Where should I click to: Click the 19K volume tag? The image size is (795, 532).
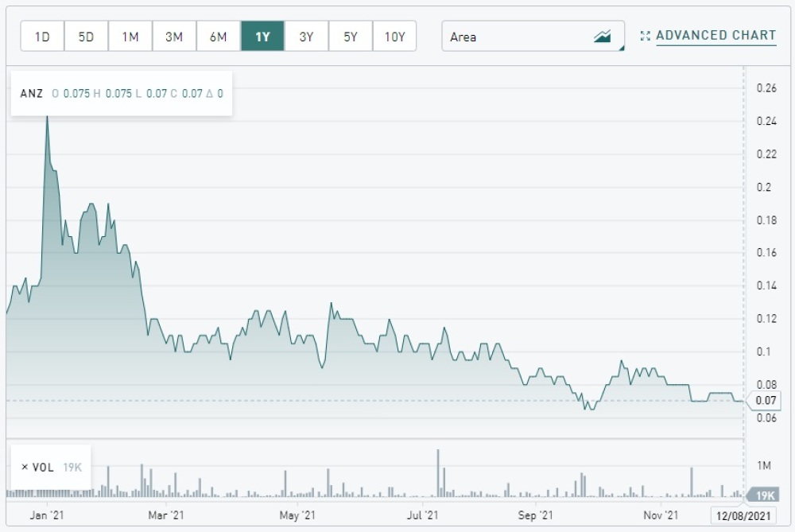(764, 495)
